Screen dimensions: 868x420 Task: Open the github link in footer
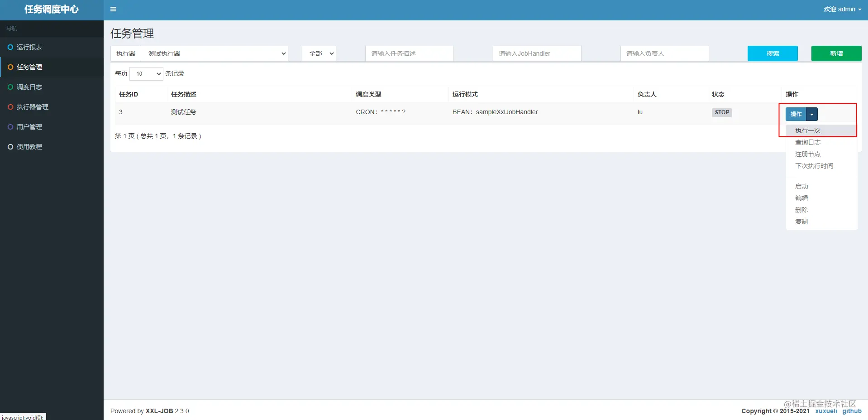pos(852,411)
